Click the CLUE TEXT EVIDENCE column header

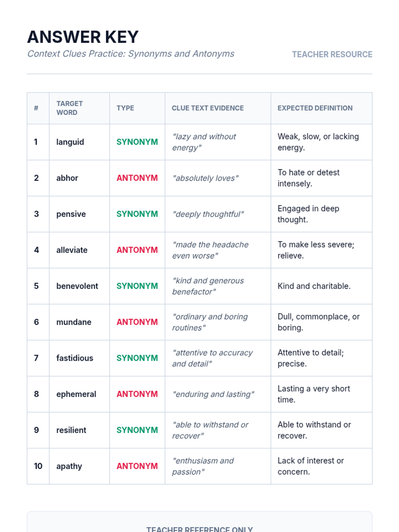207,108
